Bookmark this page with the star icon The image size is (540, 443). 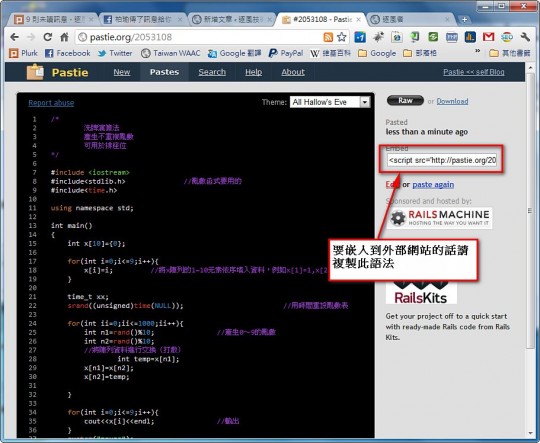click(341, 37)
